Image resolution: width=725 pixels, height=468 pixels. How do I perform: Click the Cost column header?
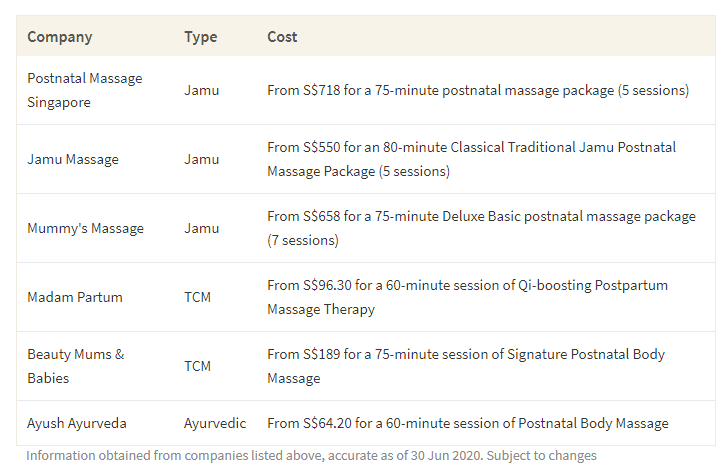282,37
